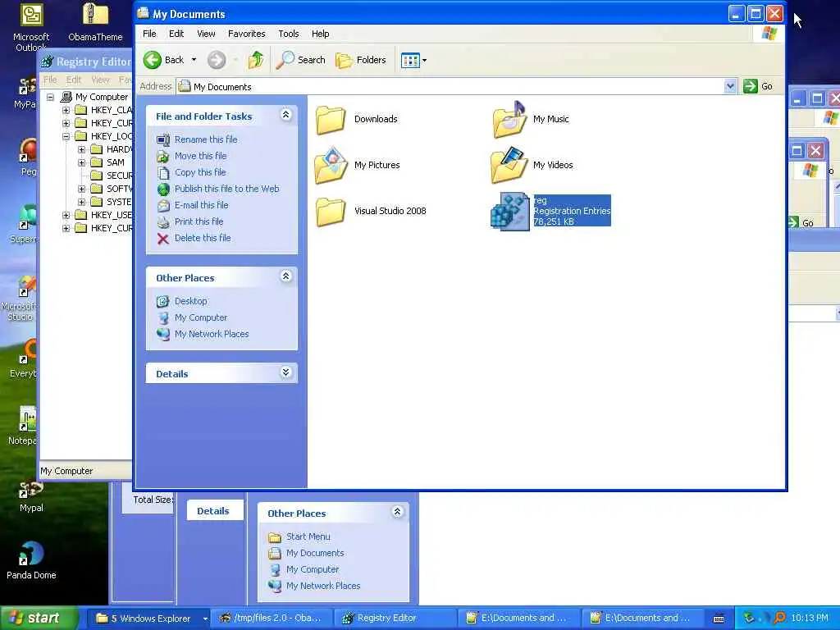Screen dimensions: 840x630
Task: Select the reg Registration Entries file icon
Action: tap(510, 212)
